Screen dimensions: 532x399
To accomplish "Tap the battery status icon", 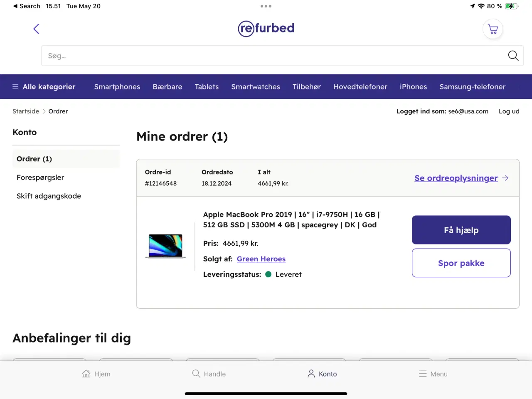I will (512, 6).
